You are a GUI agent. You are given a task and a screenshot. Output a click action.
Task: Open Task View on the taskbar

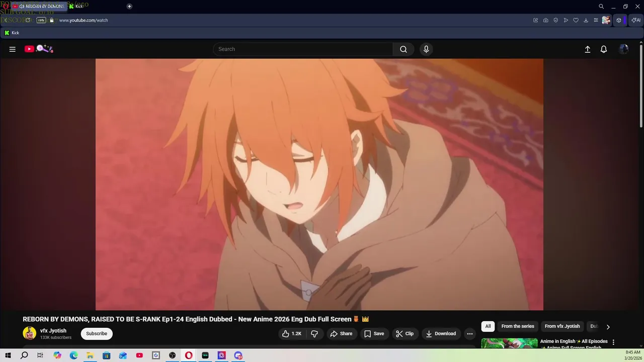tap(40, 355)
